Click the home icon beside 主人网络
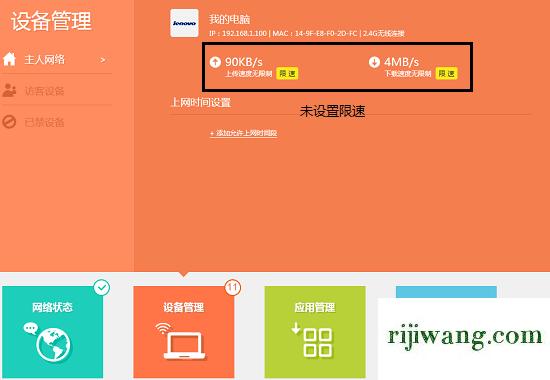Viewport: 550px width, 380px height. point(9,59)
